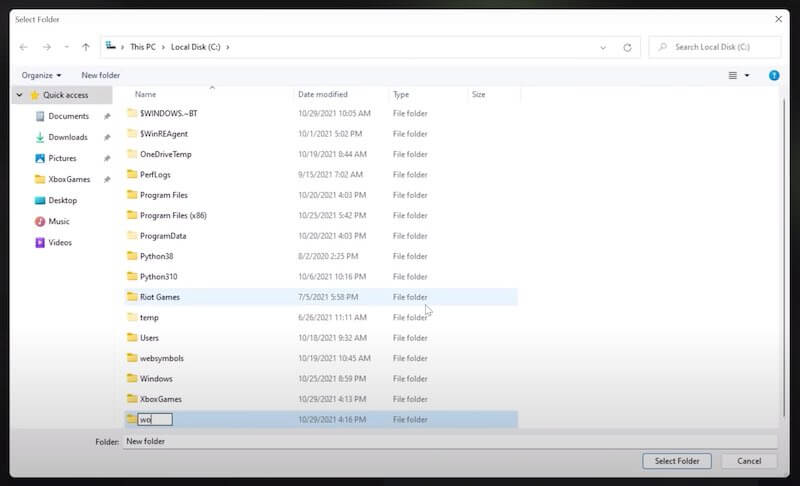Expand chevron after Local Disk (C:)
Image resolution: width=800 pixels, height=486 pixels.
pyautogui.click(x=228, y=47)
